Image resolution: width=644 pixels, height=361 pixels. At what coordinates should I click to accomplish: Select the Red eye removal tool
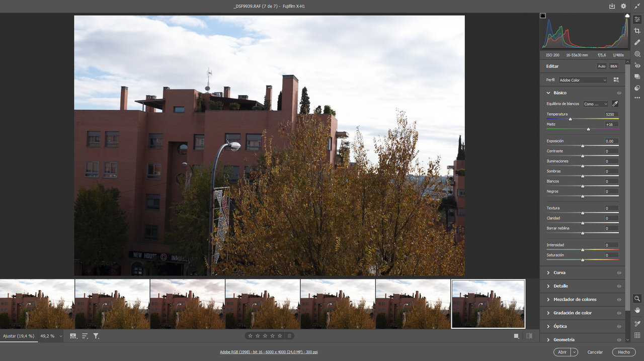(637, 65)
